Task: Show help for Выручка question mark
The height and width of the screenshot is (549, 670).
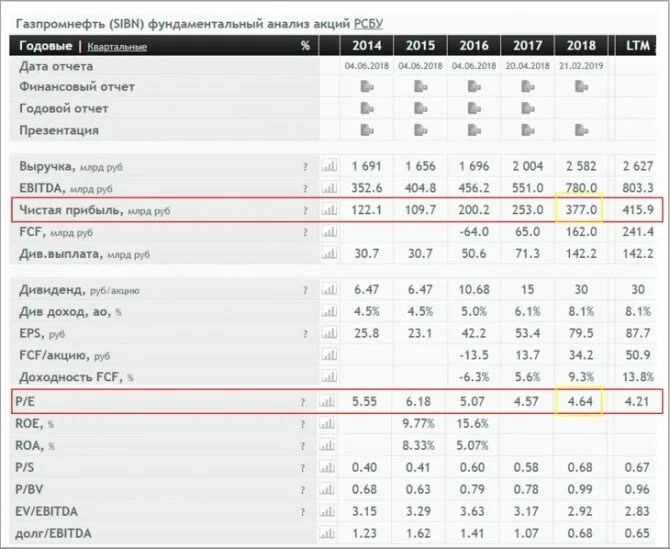Action: [305, 167]
